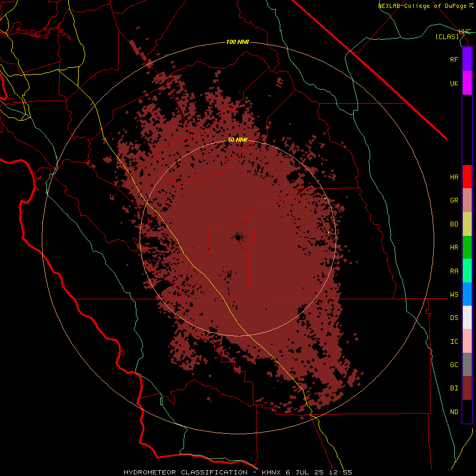Click the DS legend label

[454, 318]
